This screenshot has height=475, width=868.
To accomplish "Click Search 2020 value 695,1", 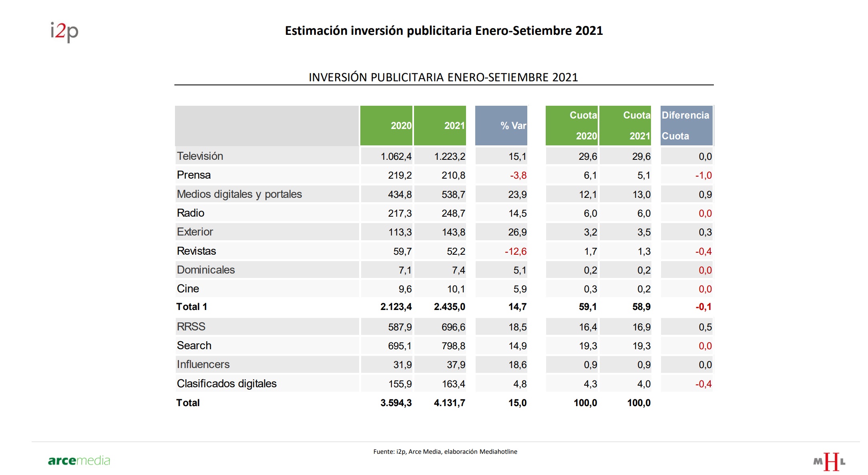I will click(x=400, y=346).
